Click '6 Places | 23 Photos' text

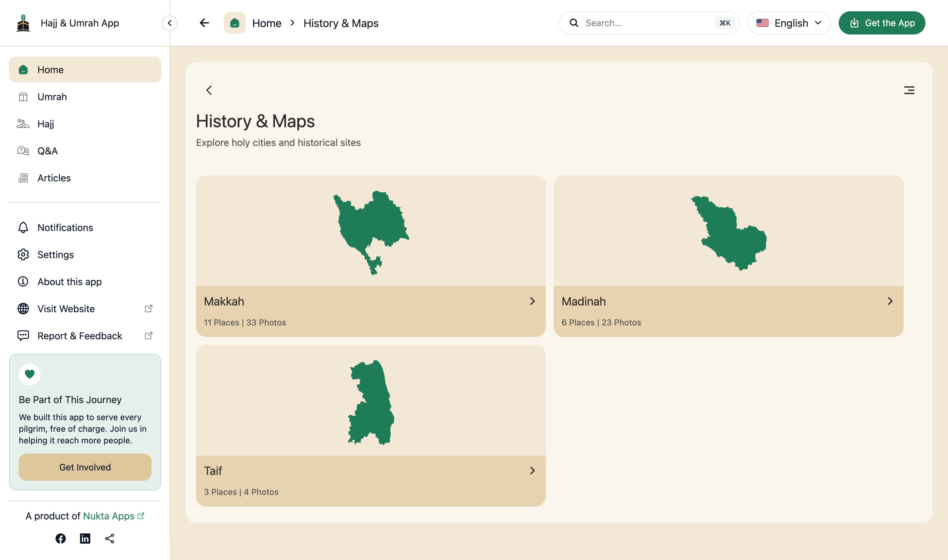pyautogui.click(x=601, y=323)
